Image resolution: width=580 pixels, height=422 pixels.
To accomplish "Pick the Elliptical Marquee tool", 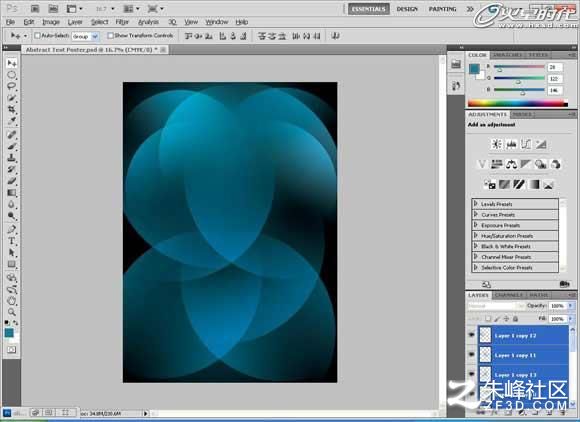I will (12, 75).
